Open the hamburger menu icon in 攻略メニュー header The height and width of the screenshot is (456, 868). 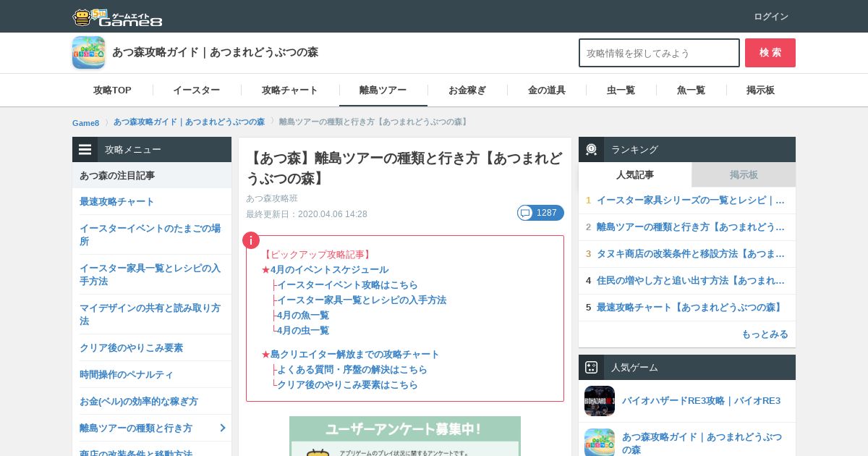point(85,150)
